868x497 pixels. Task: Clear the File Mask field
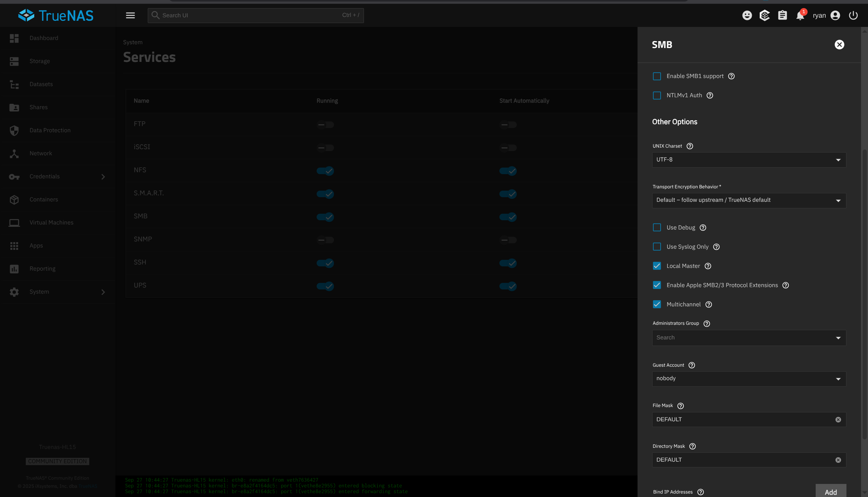838,420
